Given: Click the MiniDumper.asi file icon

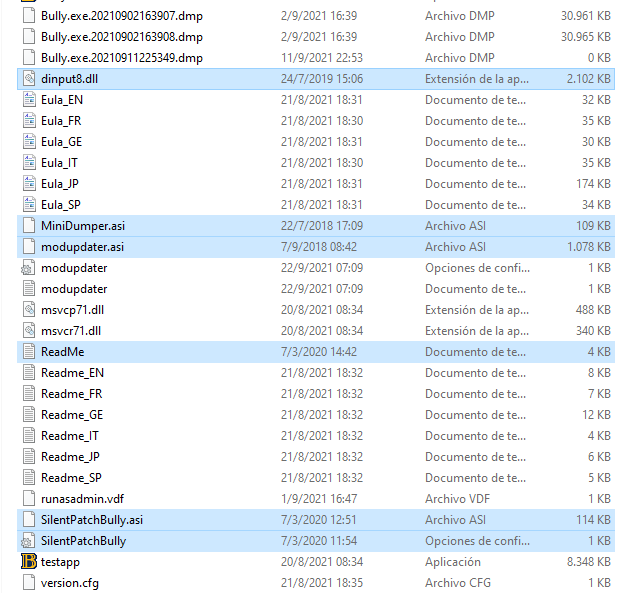Looking at the screenshot, I should tap(29, 226).
